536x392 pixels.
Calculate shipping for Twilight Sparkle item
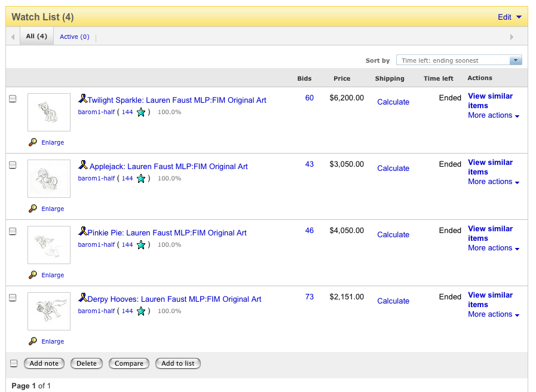[x=393, y=102]
